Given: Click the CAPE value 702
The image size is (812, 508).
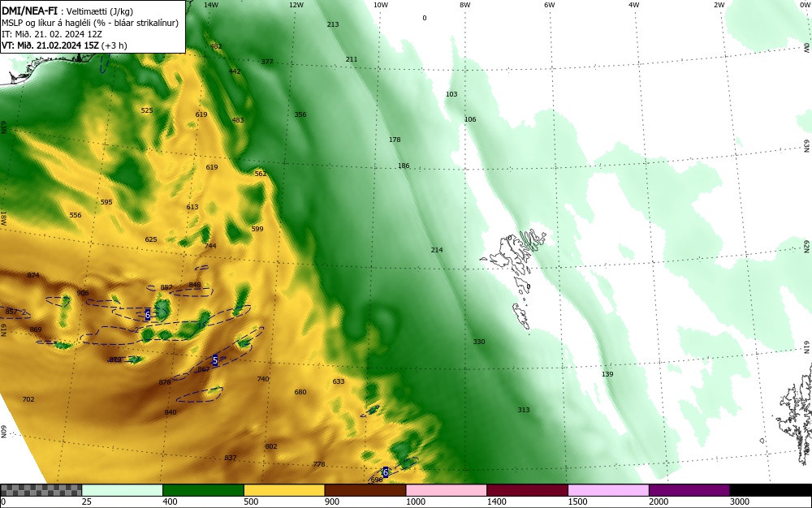Looking at the screenshot, I should click(x=28, y=399).
